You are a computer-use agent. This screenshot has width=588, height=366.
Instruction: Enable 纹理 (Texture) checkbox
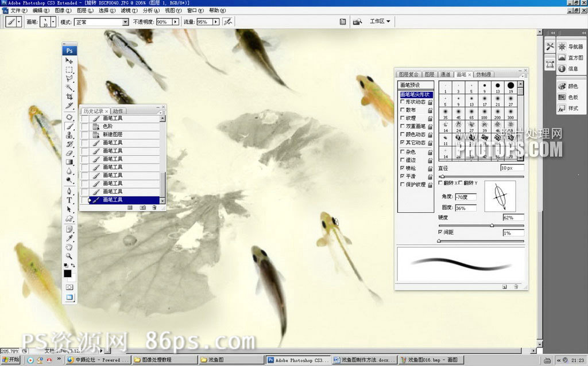403,118
